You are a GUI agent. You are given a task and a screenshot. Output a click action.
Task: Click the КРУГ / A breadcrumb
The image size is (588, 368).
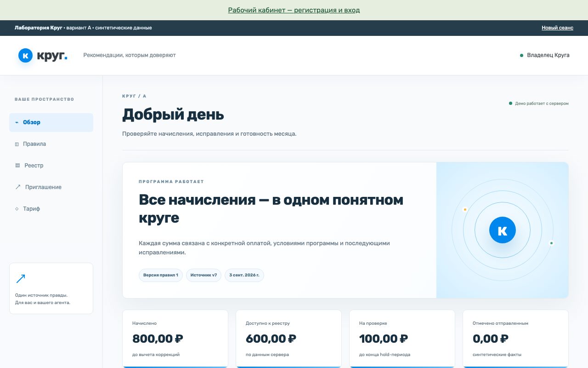pyautogui.click(x=134, y=96)
